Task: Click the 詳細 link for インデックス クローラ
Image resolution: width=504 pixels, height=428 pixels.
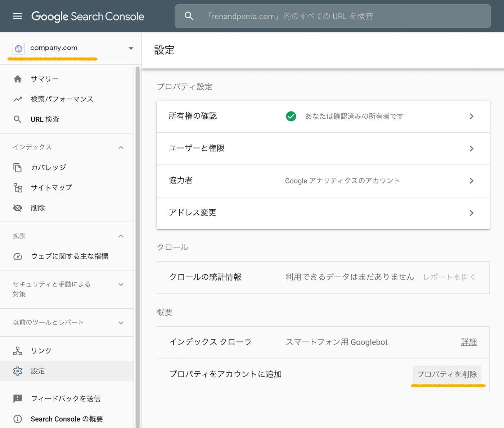Action: [469, 342]
